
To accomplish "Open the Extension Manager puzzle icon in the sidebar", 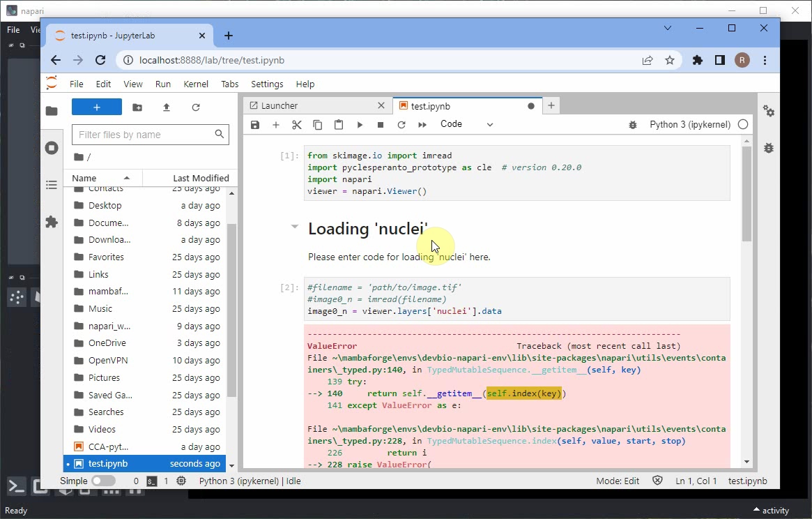I will (52, 222).
